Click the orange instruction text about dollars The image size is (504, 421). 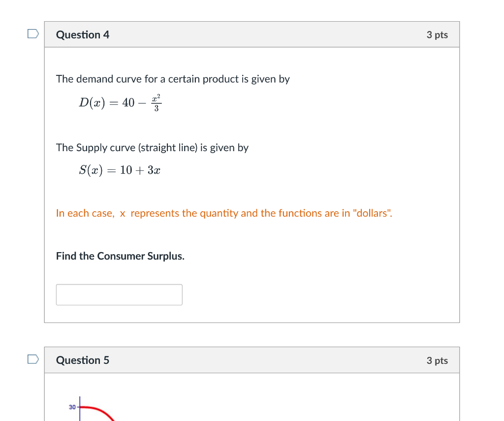(224, 213)
